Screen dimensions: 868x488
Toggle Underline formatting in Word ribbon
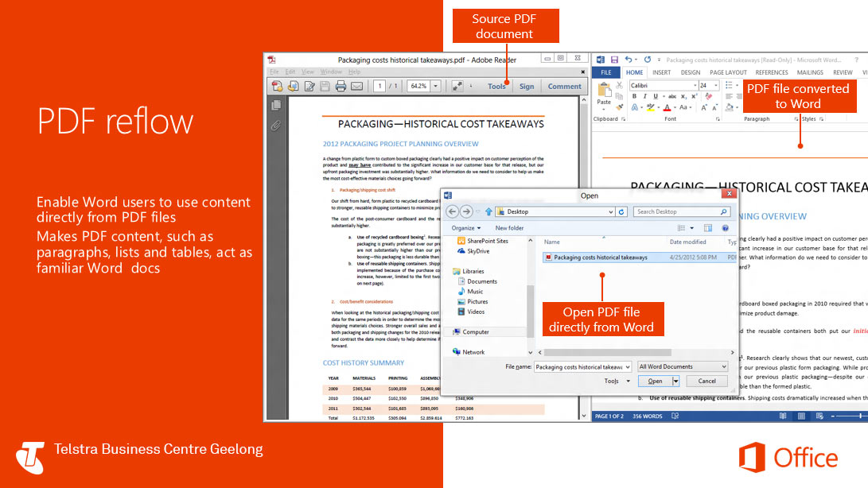(656, 96)
